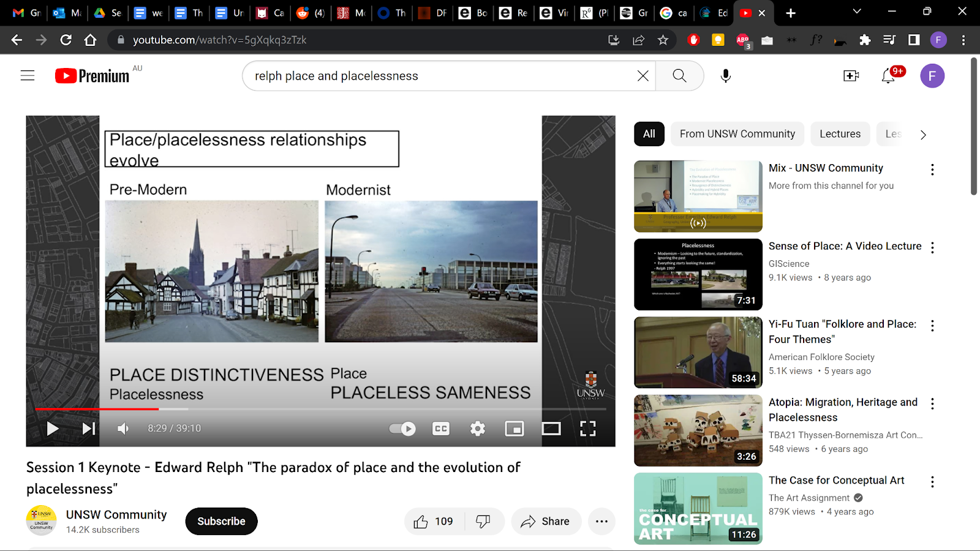Image resolution: width=980 pixels, height=551 pixels.
Task: Open Atopia: Migration, Heritage and Placelessness
Action: (x=843, y=410)
